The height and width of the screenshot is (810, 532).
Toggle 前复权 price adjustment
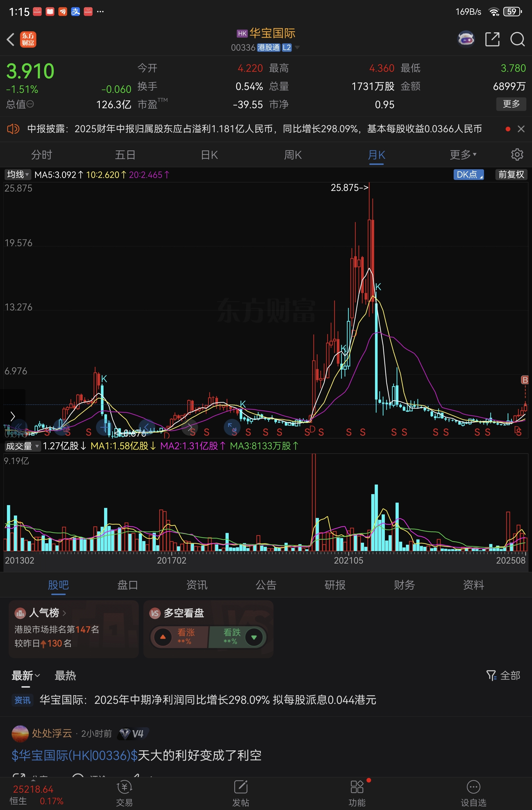[511, 175]
